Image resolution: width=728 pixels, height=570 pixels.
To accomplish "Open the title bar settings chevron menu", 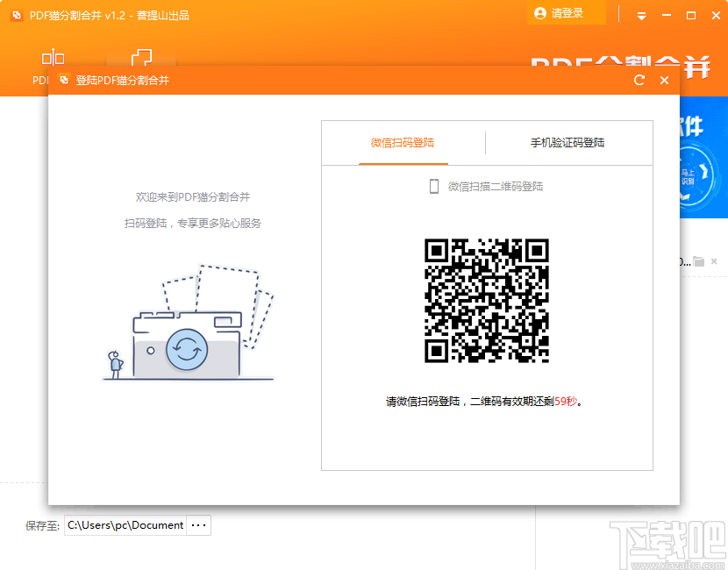I will point(641,15).
